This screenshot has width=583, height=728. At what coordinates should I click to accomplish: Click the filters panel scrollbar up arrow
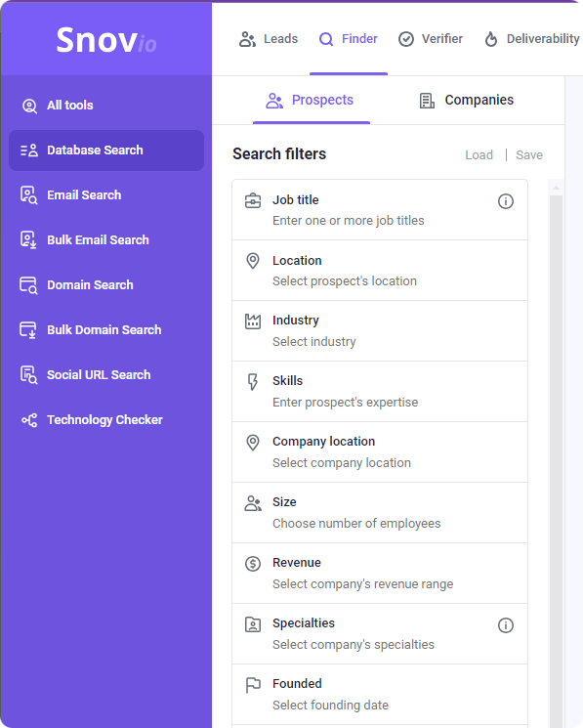(x=556, y=188)
